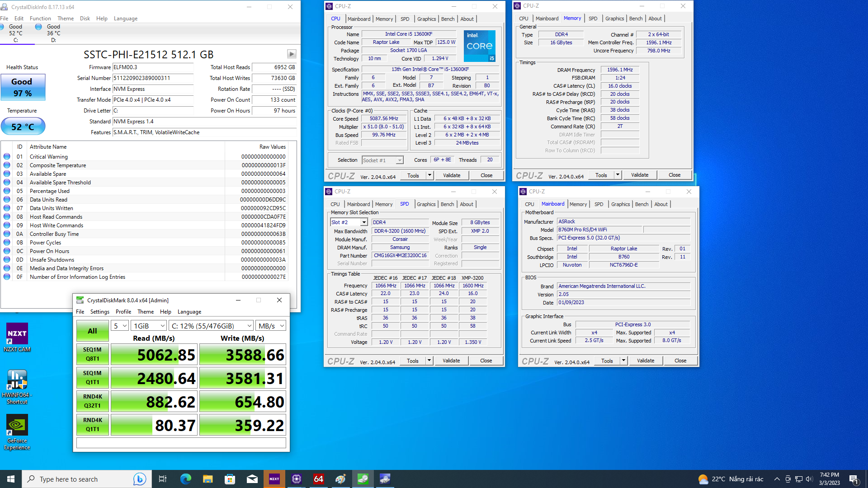The height and width of the screenshot is (488, 868).
Task: Open Task View on taskbar
Action: coord(163,479)
